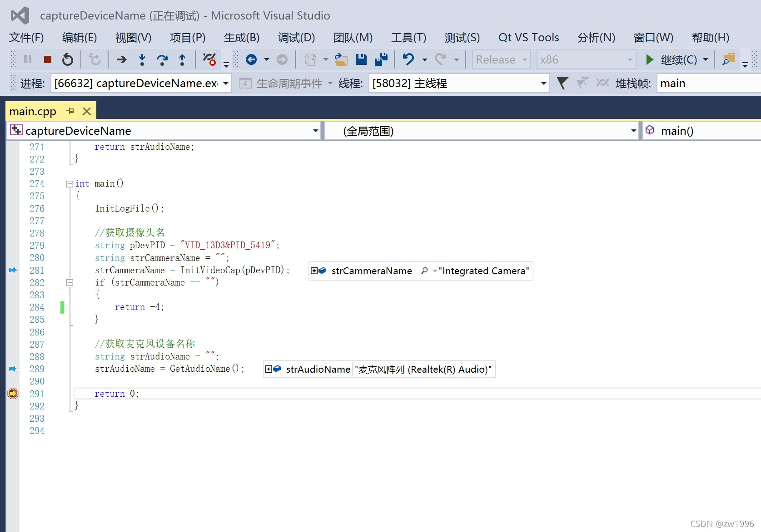Open the Qt VS Tools menu
Image resolution: width=761 pixels, height=532 pixels.
[528, 37]
